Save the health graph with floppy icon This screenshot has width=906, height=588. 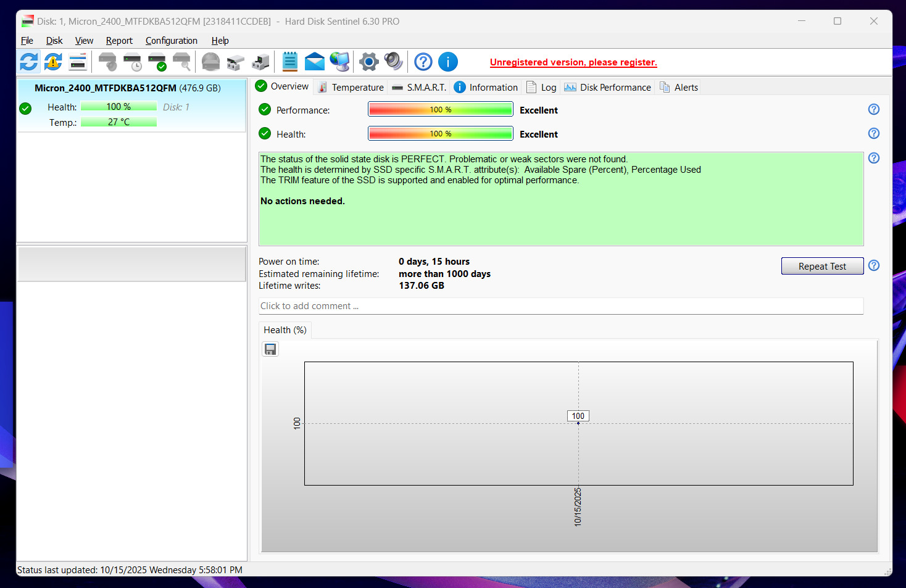pyautogui.click(x=270, y=349)
